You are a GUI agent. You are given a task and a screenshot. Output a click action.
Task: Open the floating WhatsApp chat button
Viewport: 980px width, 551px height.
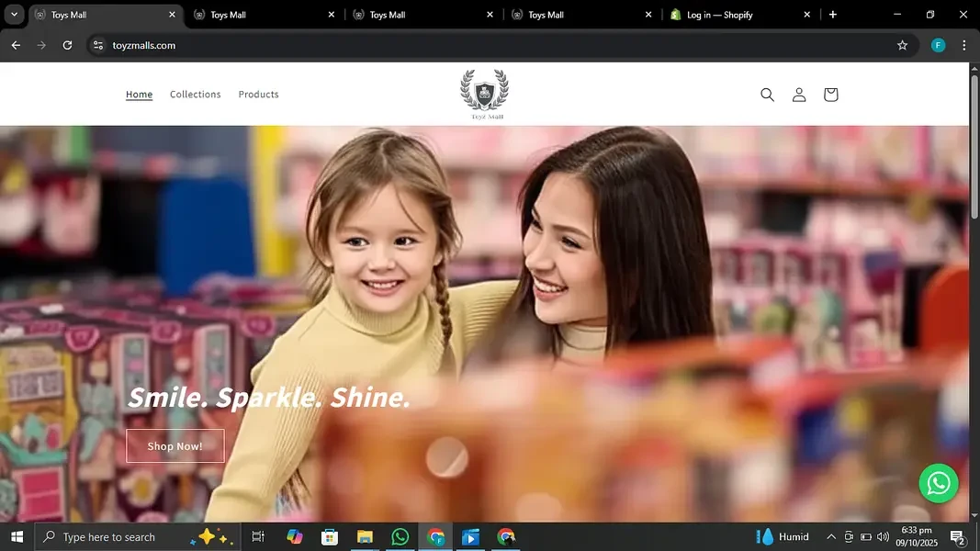[x=939, y=483]
